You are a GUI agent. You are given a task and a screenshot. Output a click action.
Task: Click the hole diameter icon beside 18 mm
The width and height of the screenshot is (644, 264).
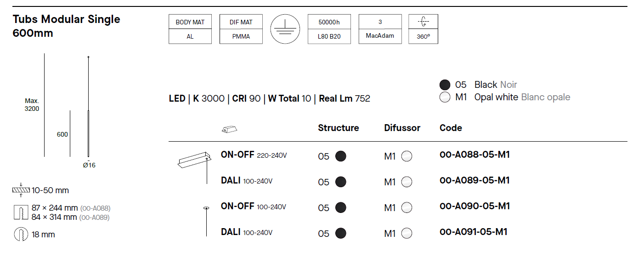point(21,235)
